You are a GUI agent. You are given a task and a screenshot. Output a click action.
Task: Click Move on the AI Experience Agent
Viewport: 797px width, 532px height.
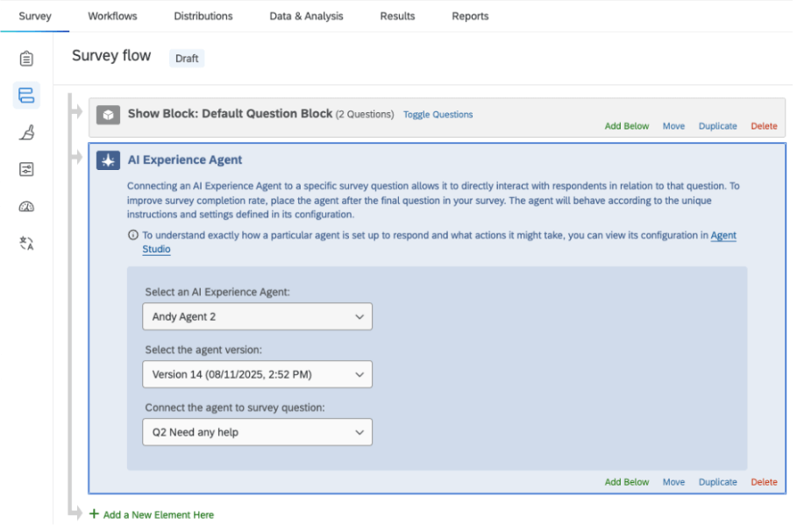click(x=673, y=482)
